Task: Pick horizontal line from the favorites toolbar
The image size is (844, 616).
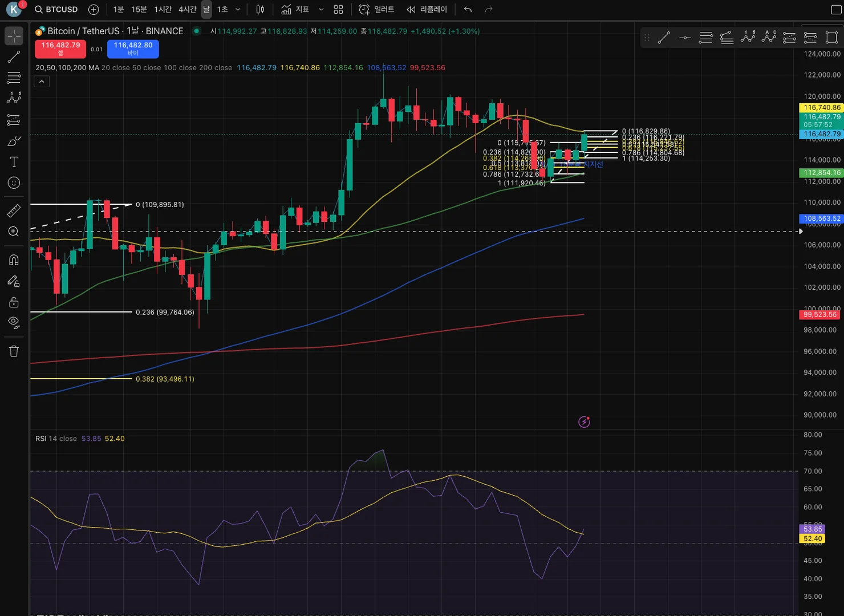Action: tap(685, 38)
